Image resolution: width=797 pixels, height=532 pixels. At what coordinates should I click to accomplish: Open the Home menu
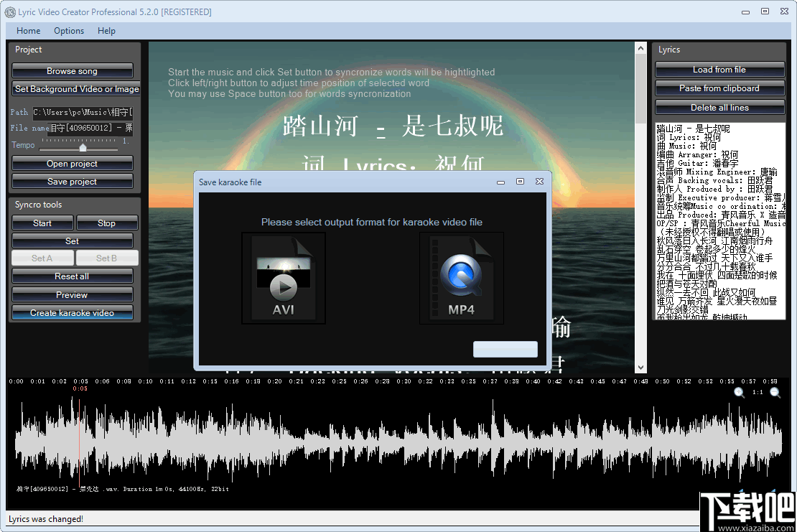pyautogui.click(x=28, y=30)
